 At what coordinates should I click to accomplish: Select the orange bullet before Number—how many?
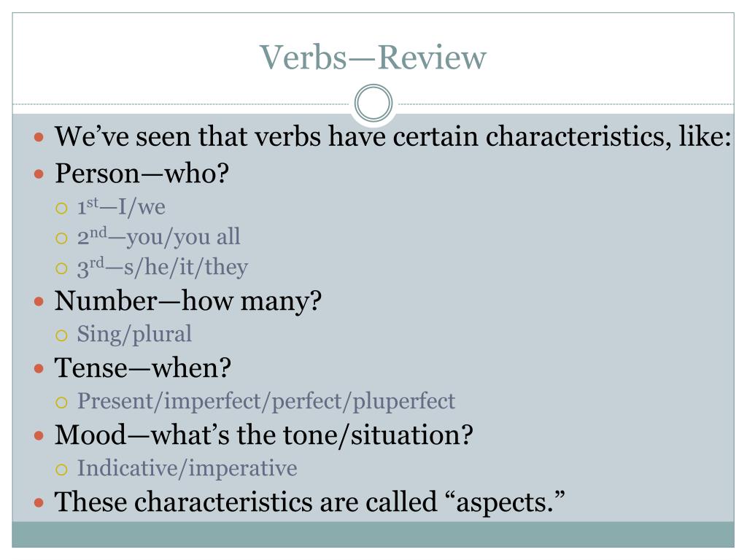[39, 301]
